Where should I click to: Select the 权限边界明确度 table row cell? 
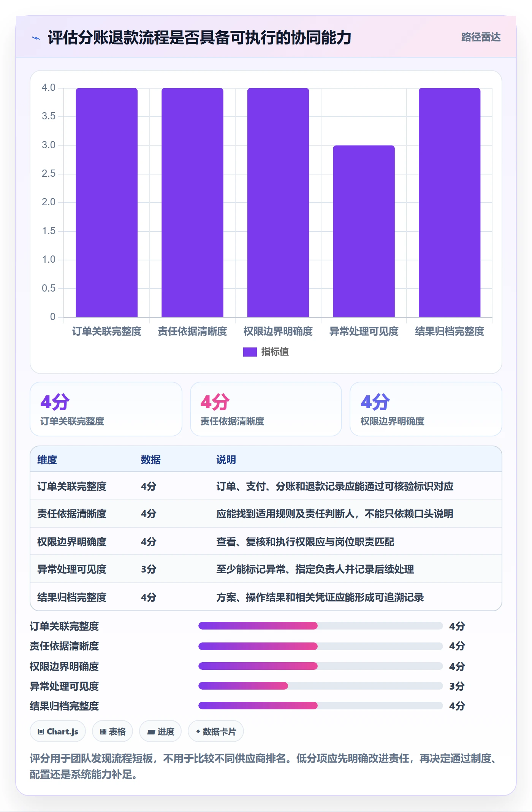point(72,542)
